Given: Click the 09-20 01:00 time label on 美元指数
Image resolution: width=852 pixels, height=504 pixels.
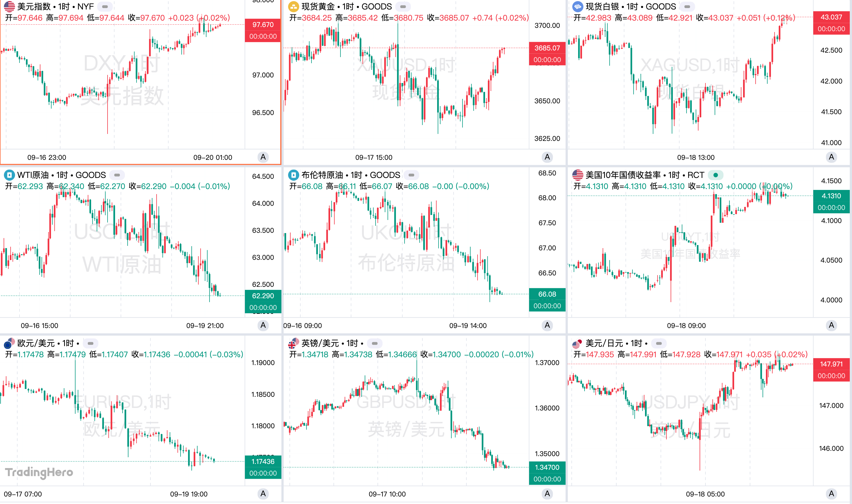Looking at the screenshot, I should coord(213,157).
